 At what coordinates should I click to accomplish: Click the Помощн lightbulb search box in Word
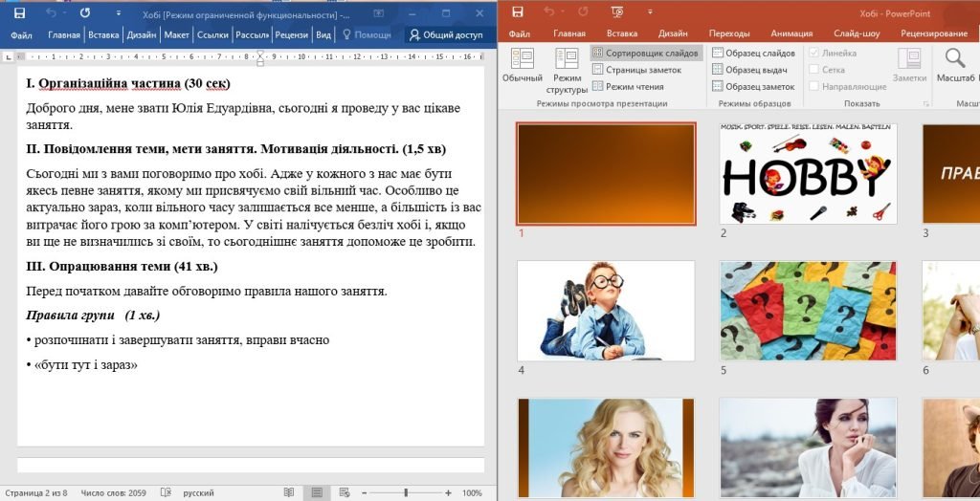pos(367,35)
